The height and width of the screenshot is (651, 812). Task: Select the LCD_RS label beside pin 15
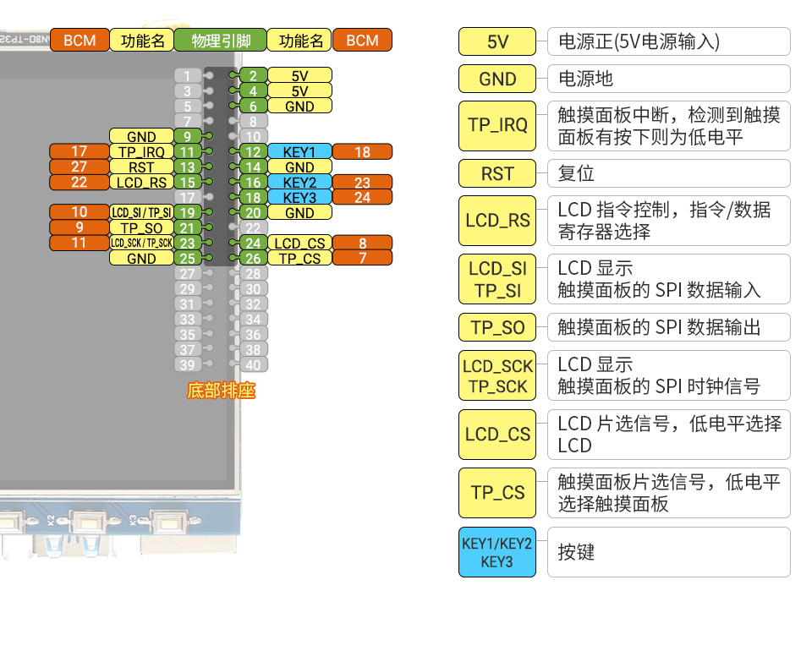tap(141, 183)
